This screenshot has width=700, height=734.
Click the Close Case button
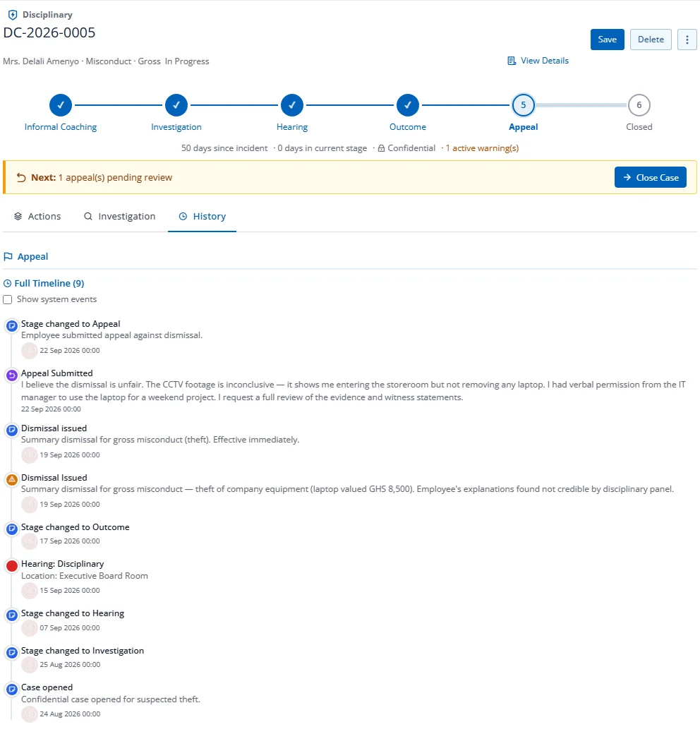(x=651, y=177)
